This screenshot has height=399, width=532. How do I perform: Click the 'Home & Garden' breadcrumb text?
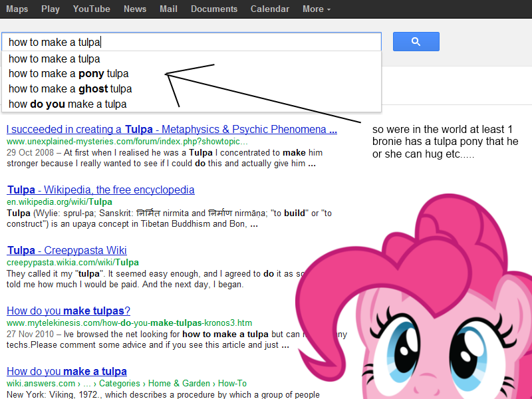(179, 384)
